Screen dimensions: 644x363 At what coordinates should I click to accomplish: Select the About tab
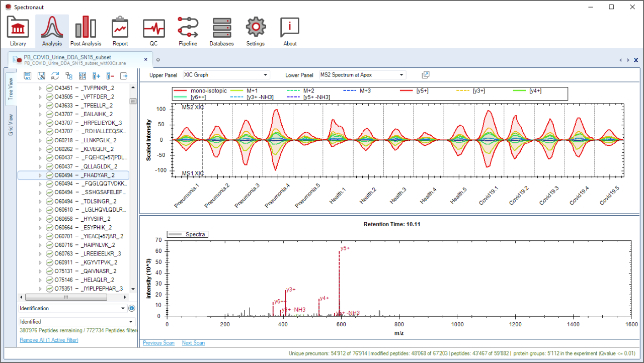click(289, 30)
